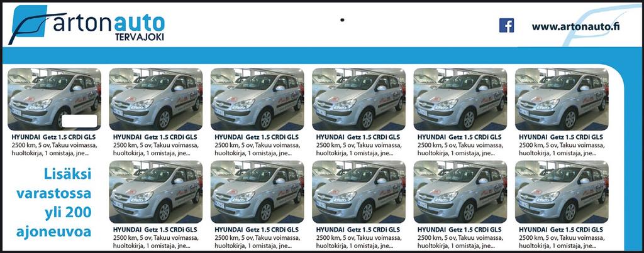Open the Hyundai Getz photo with white label box
This screenshot has height=253, width=644.
[x=54, y=99]
